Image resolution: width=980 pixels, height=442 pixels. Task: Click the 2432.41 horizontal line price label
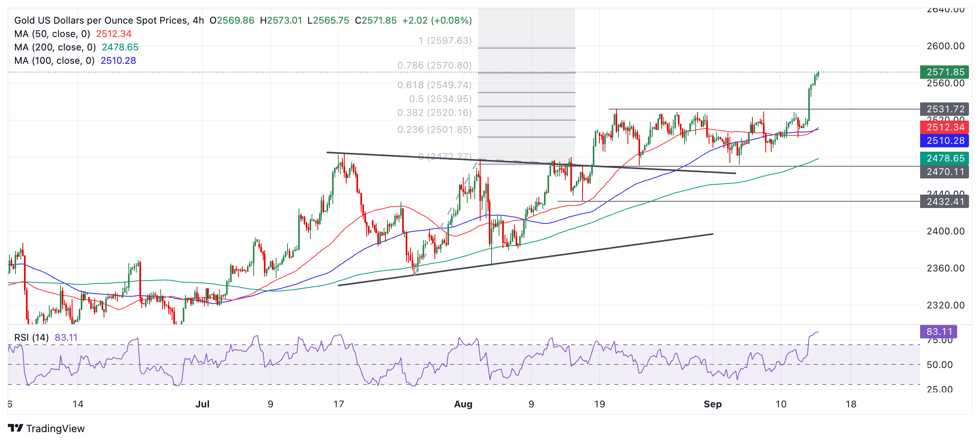click(x=944, y=202)
